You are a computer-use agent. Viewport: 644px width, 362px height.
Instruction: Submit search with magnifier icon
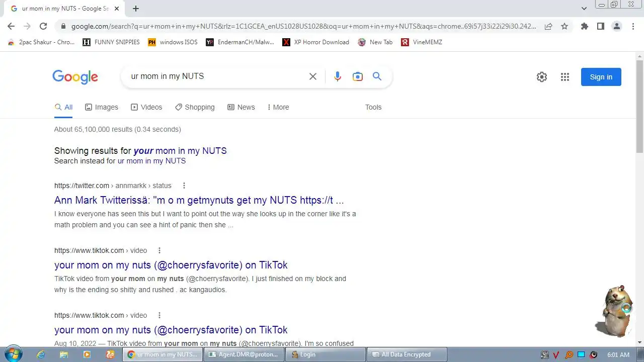[377, 76]
